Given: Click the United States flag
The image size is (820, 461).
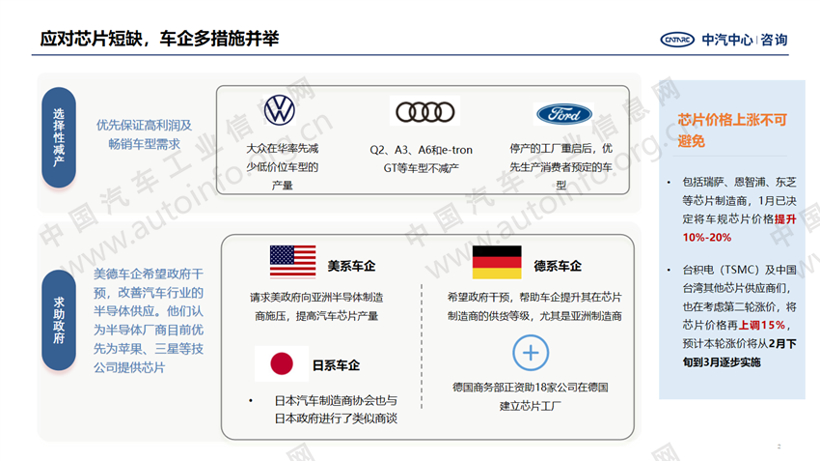Looking at the screenshot, I should [292, 261].
